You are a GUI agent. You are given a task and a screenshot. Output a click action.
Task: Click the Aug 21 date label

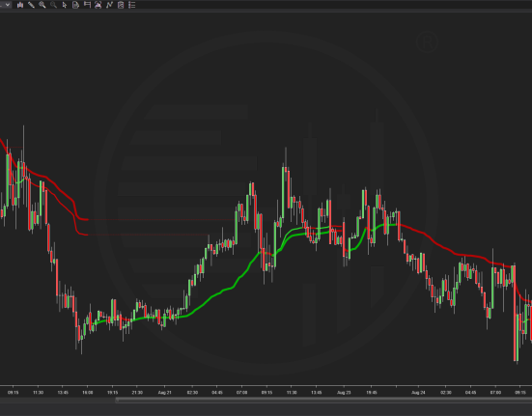pyautogui.click(x=164, y=393)
